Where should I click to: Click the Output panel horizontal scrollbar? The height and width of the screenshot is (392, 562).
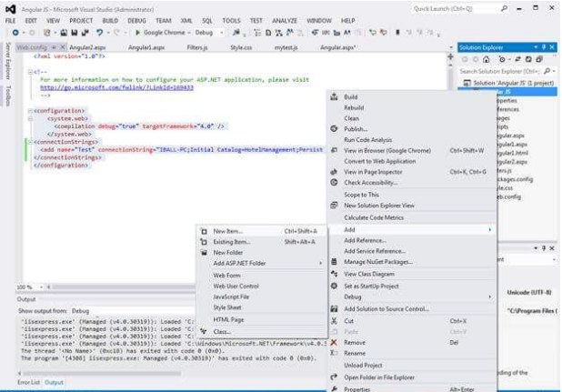(100, 374)
